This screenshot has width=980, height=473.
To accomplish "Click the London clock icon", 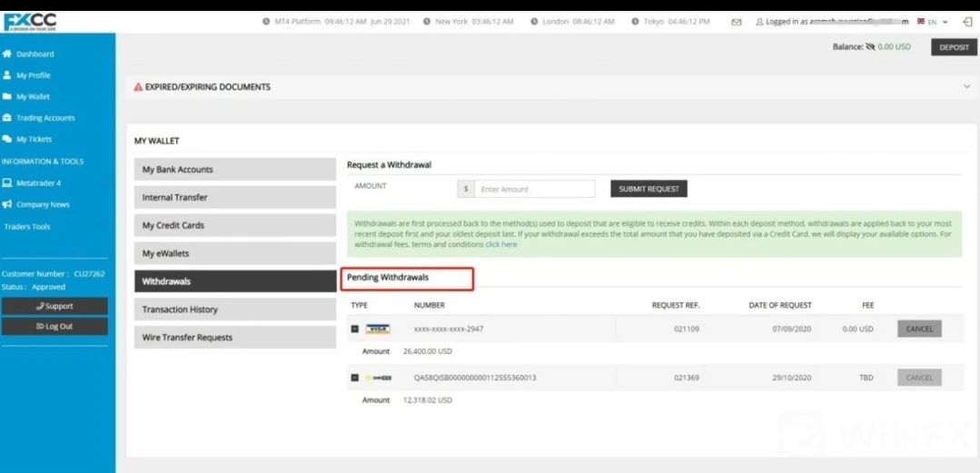I will tap(534, 22).
